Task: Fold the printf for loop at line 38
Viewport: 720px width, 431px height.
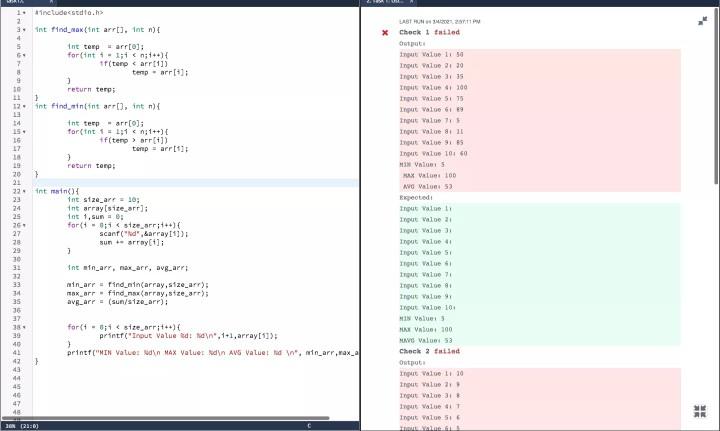Action: (x=24, y=327)
